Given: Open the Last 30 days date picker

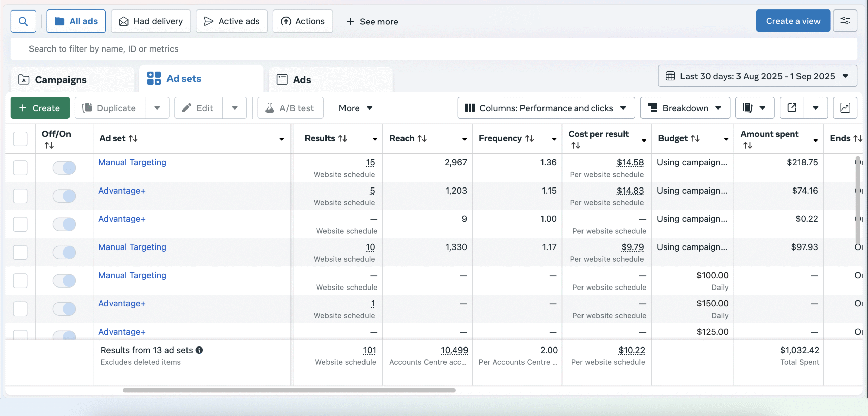Looking at the screenshot, I should tap(757, 76).
